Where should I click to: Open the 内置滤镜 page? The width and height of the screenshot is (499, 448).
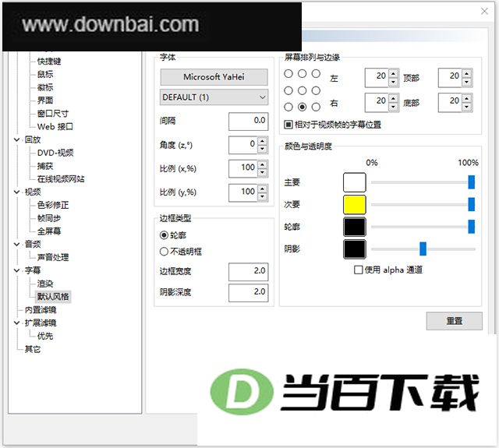41,309
